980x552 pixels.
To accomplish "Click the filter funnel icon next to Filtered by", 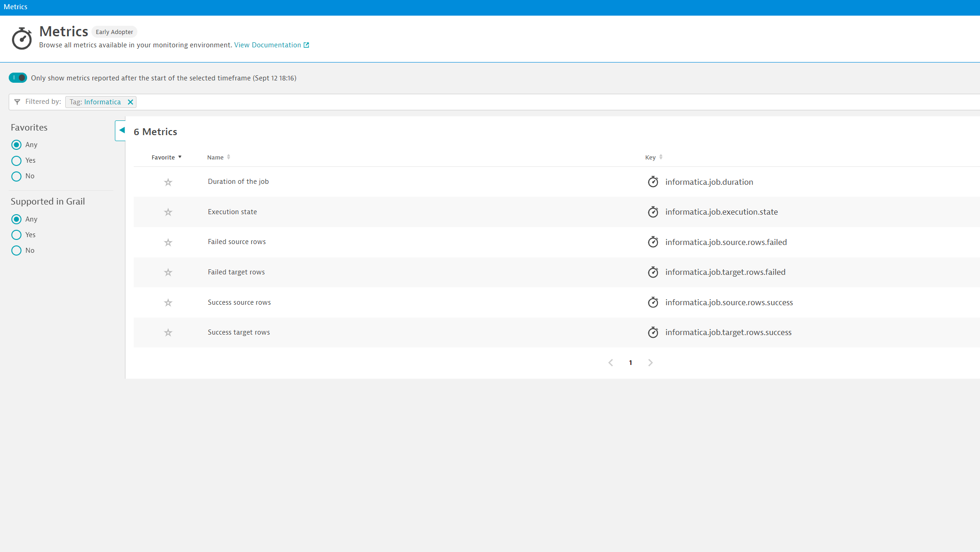I will [17, 102].
